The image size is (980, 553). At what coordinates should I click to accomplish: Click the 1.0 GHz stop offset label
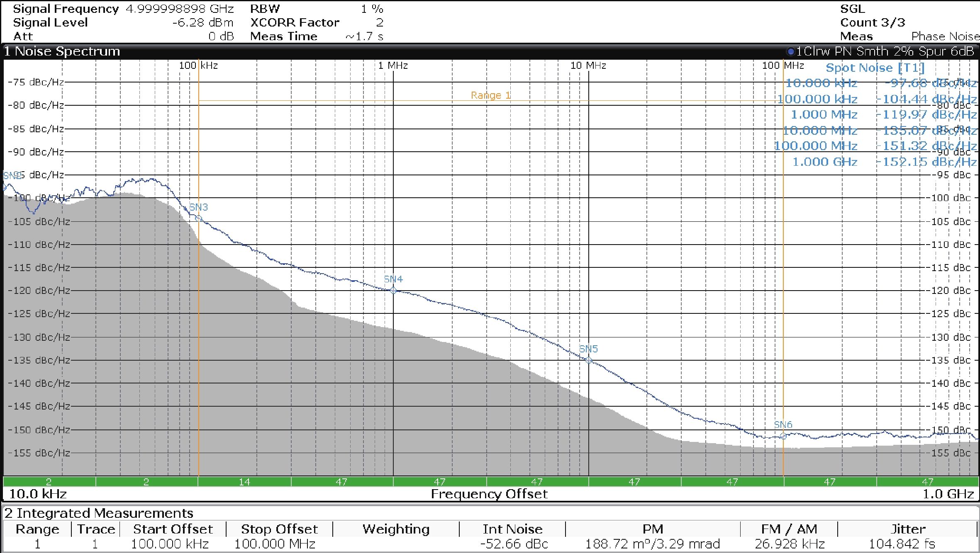click(x=948, y=494)
